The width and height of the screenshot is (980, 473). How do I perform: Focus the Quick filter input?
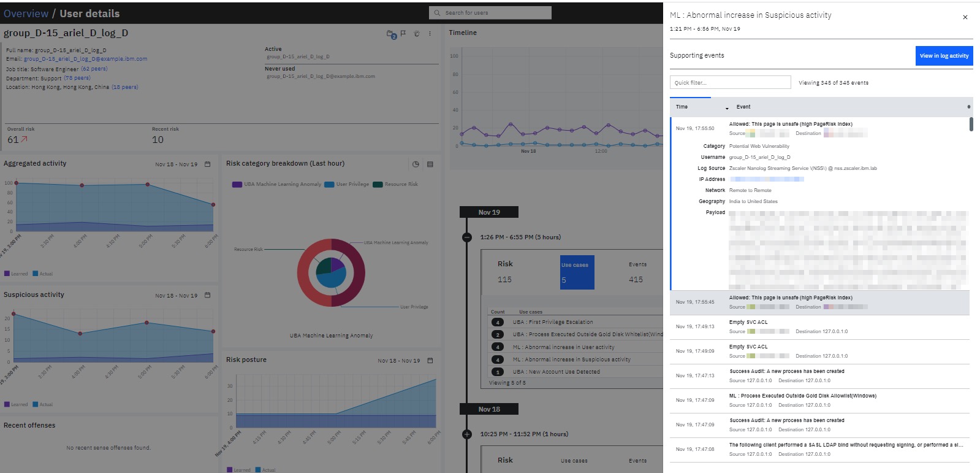pyautogui.click(x=730, y=83)
